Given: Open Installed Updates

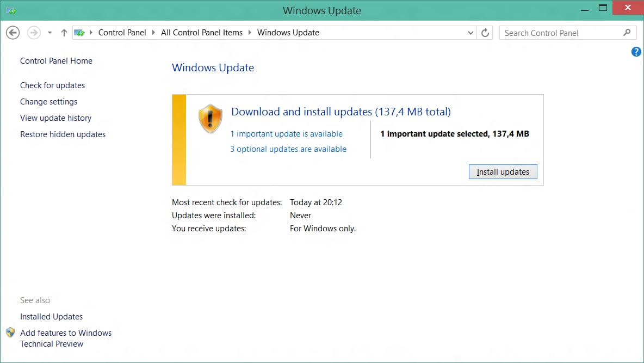Looking at the screenshot, I should tap(51, 317).
